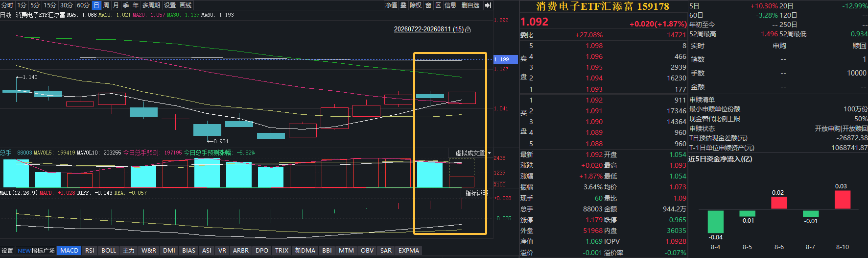Open the chart 设置 settings in top toolbar
The width and height of the screenshot is (868, 258).
pyautogui.click(x=170, y=5)
